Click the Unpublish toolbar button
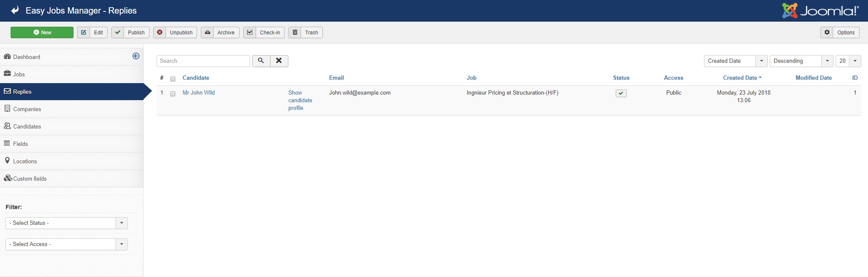The image size is (868, 277). coord(175,33)
